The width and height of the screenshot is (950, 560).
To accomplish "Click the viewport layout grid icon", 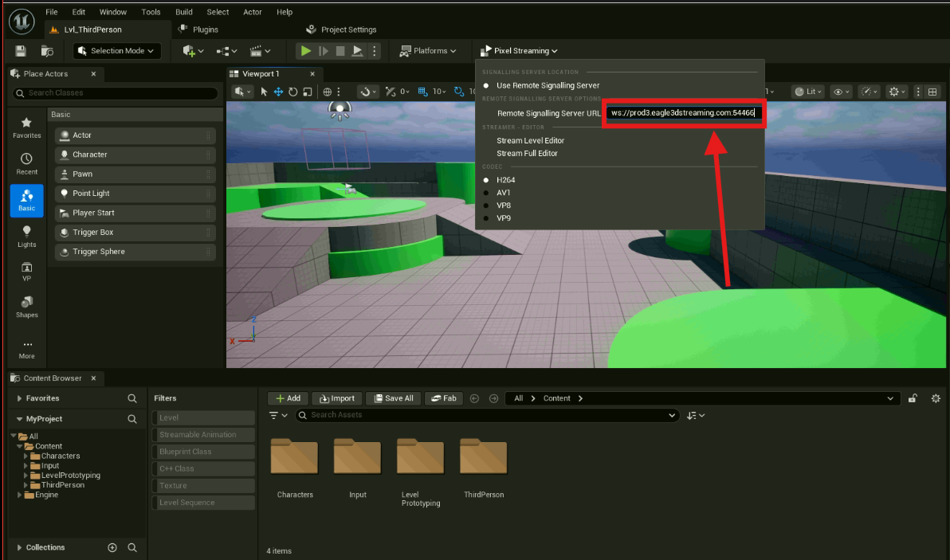I will [x=932, y=92].
